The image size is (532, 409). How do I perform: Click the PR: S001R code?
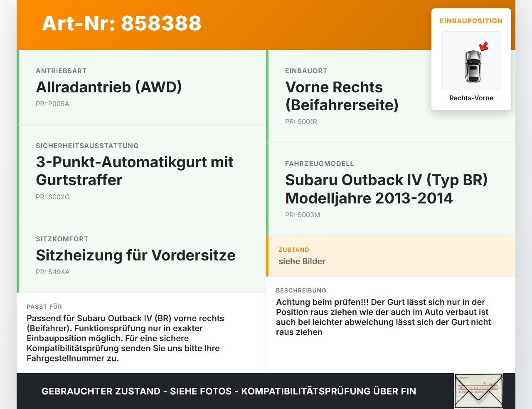pos(301,121)
